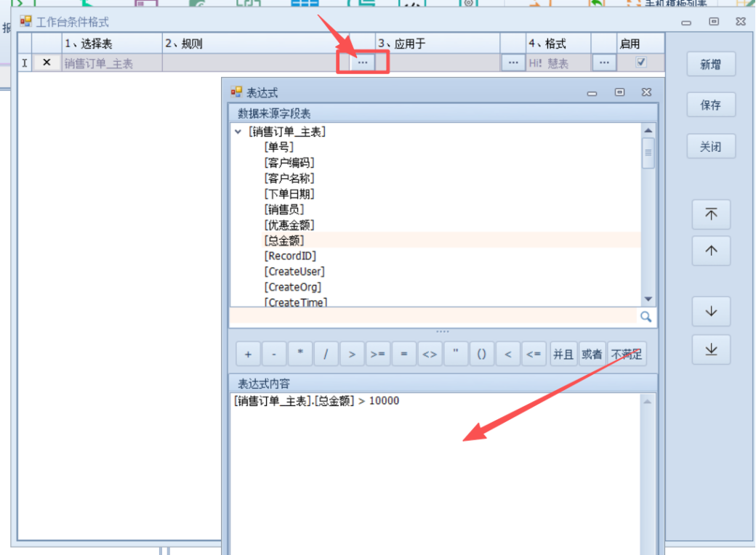
Task: Click the 保存 button
Action: tap(710, 105)
